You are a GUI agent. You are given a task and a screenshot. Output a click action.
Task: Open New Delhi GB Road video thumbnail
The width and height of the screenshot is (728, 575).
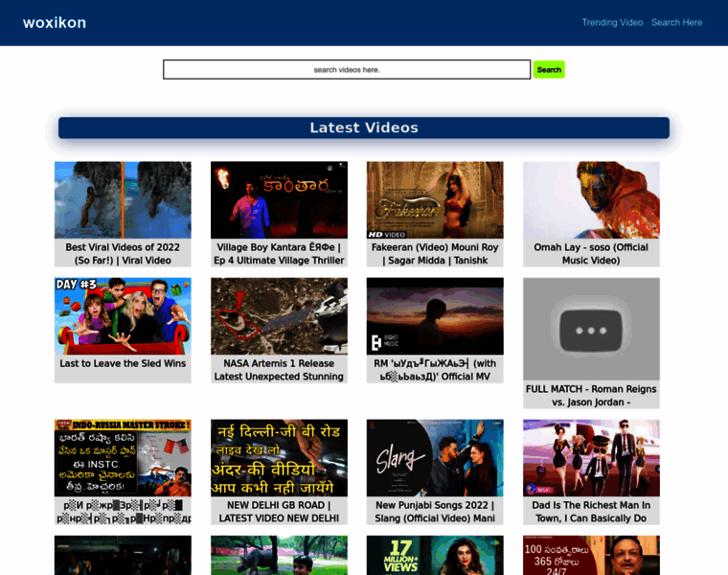tap(279, 457)
